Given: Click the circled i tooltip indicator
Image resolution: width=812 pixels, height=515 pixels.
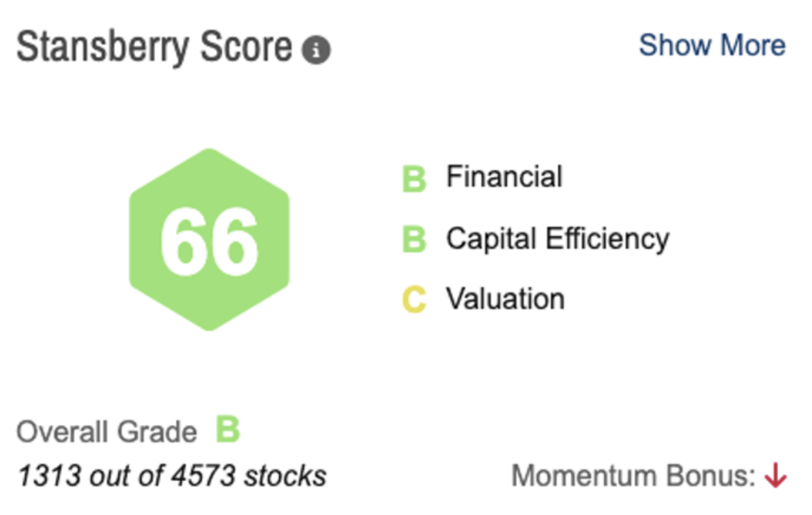Looking at the screenshot, I should coord(317,50).
